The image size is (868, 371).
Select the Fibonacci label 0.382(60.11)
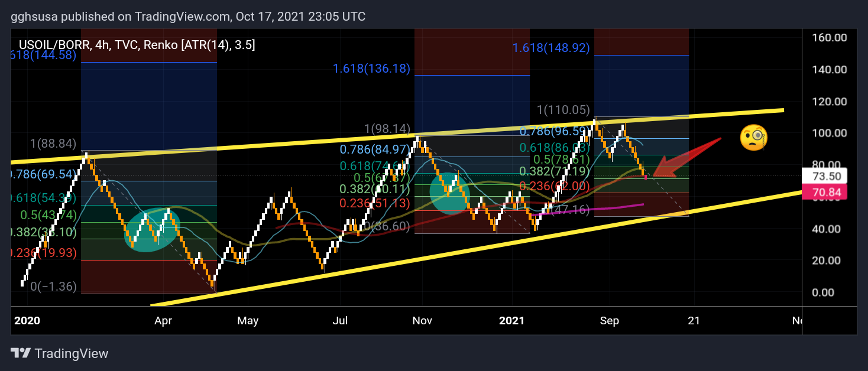(x=374, y=190)
